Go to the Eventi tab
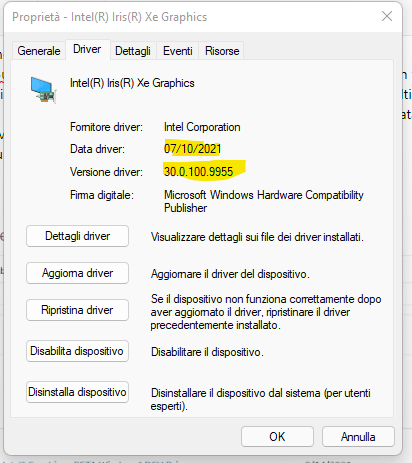This screenshot has height=463, width=412. point(178,51)
